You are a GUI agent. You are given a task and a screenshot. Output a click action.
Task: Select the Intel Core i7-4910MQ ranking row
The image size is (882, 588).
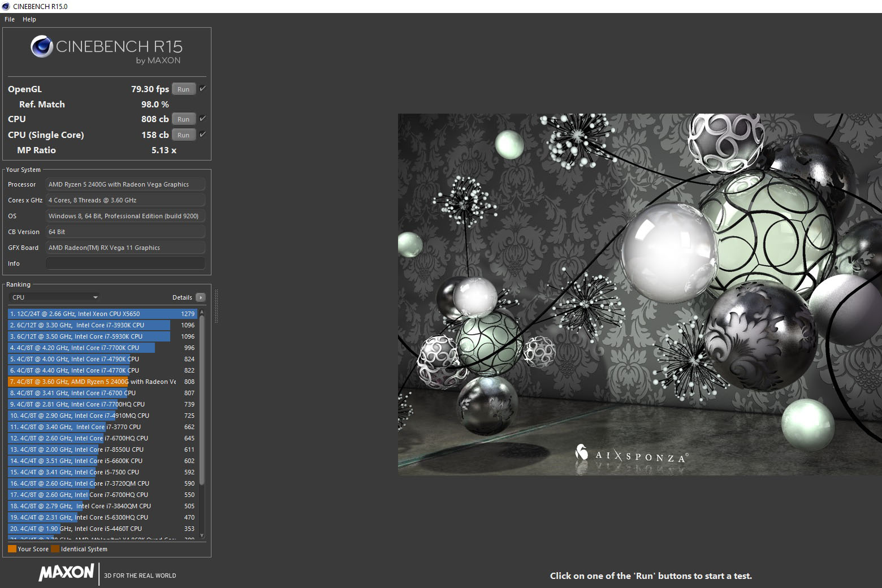click(102, 416)
